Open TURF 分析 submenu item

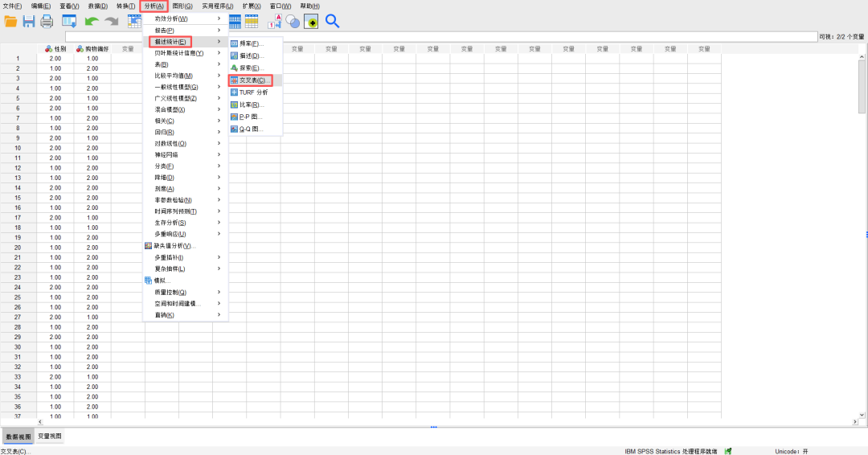256,92
